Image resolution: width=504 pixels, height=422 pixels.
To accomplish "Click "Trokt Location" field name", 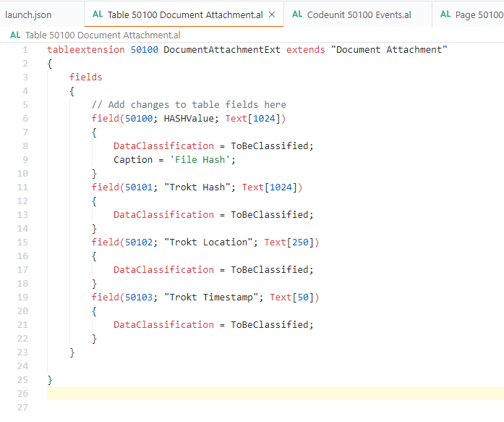I will click(208, 242).
